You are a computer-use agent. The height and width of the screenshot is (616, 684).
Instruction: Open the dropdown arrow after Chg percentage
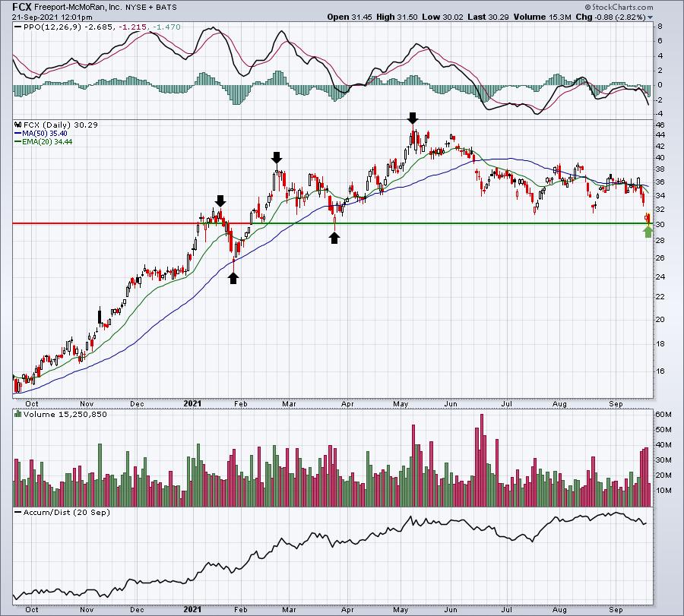click(651, 17)
